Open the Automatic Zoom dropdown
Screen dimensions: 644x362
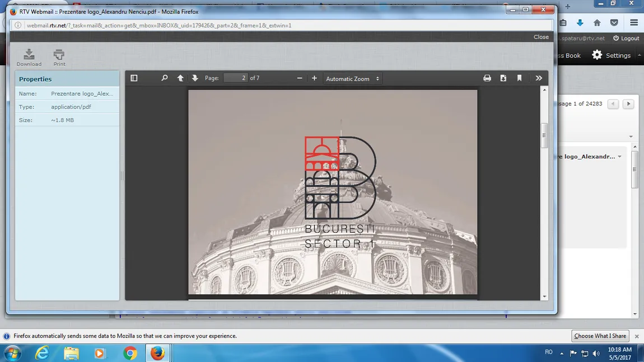coord(352,78)
